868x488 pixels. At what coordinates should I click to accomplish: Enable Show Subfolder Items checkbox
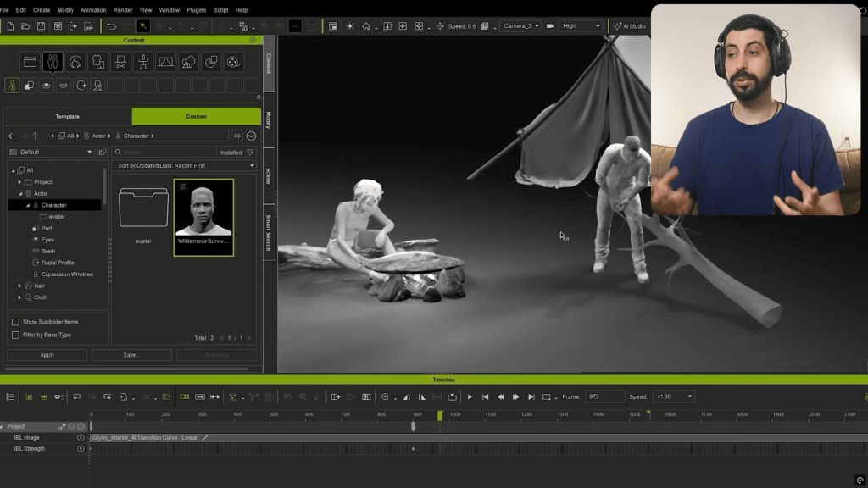click(x=15, y=322)
